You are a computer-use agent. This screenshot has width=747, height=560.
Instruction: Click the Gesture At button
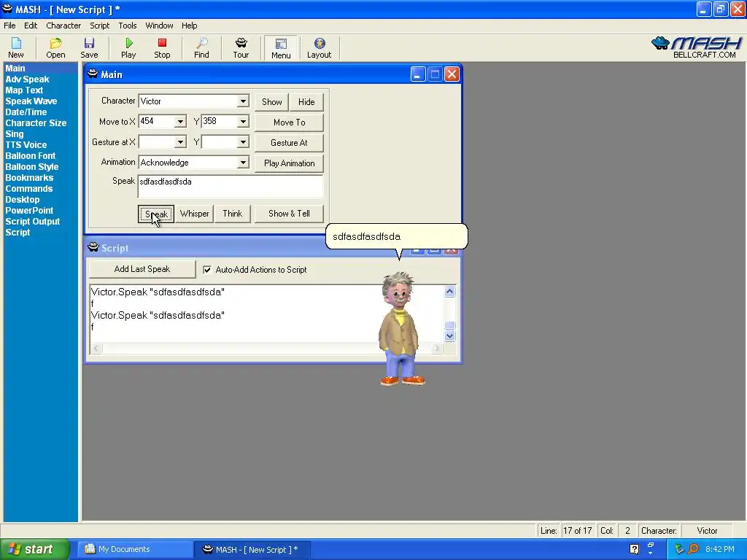pyautogui.click(x=289, y=143)
